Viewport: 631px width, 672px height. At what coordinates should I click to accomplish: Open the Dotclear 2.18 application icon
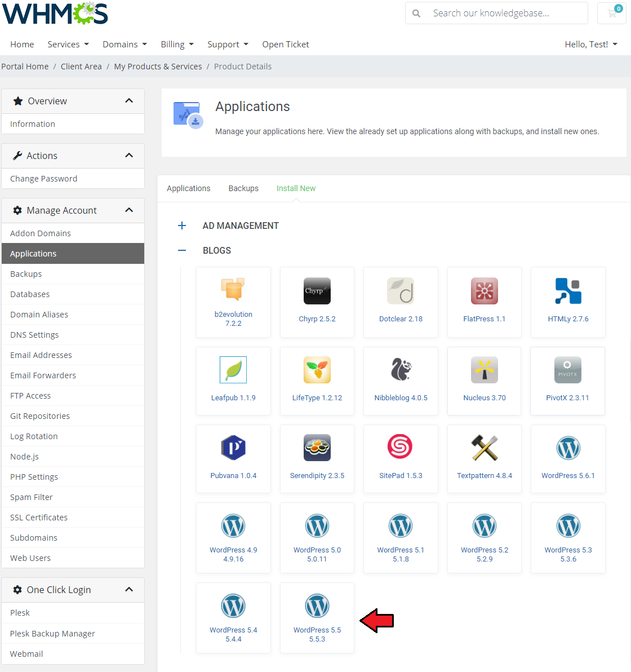click(x=401, y=291)
